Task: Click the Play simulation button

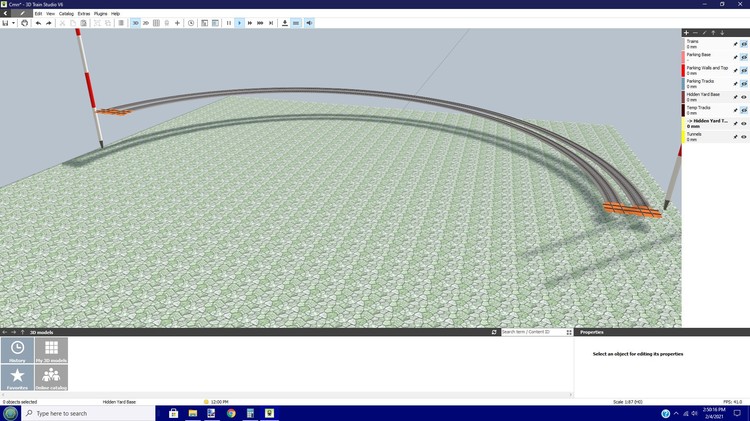Action: coord(240,23)
